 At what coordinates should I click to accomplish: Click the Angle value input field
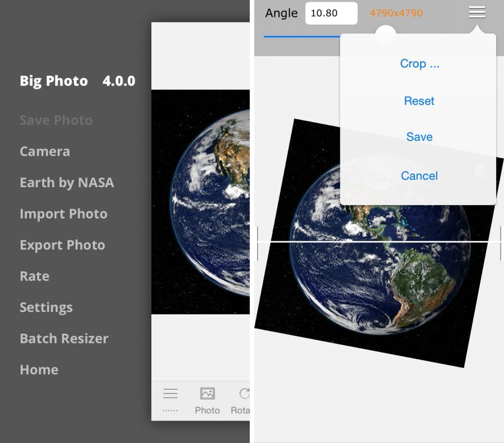click(x=331, y=13)
